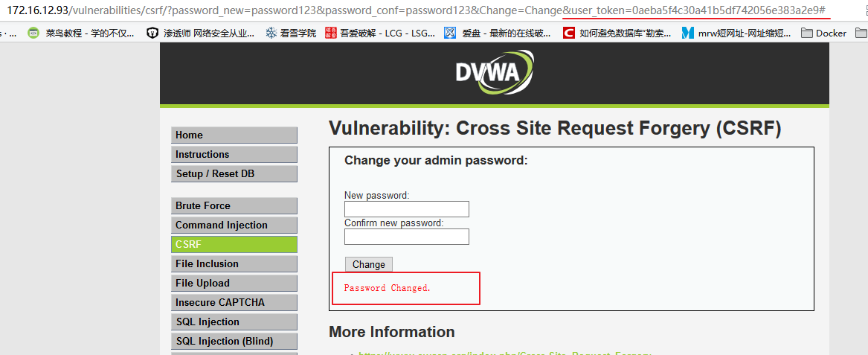Open the 爱盘 blue bookmark icon

449,33
